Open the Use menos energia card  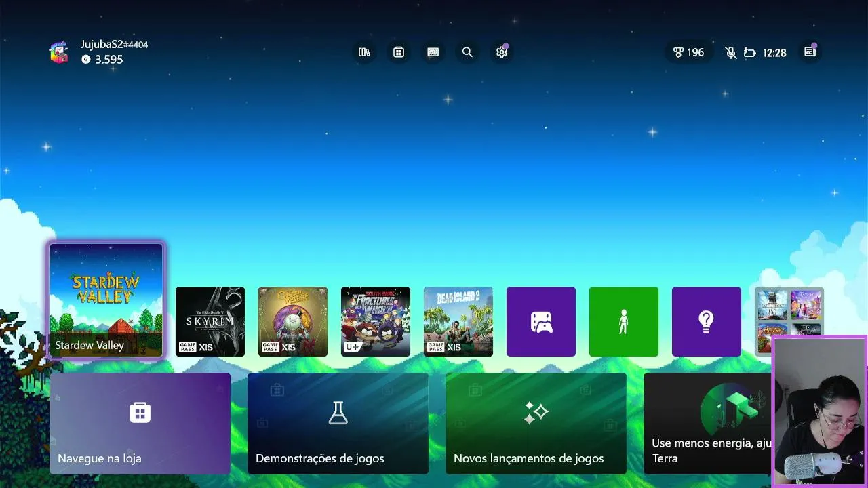[708, 424]
